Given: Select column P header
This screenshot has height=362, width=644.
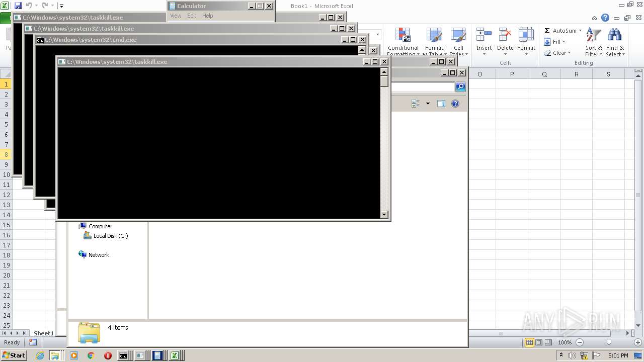Looking at the screenshot, I should 512,74.
